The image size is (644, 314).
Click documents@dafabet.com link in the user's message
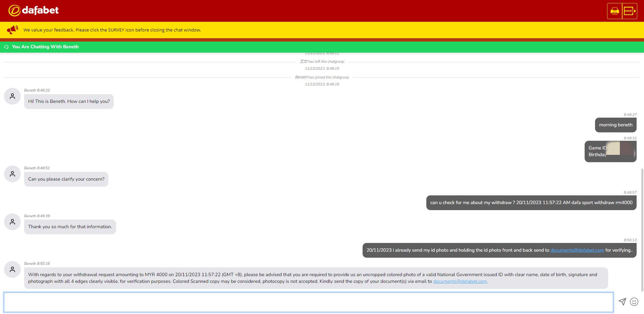(577, 250)
